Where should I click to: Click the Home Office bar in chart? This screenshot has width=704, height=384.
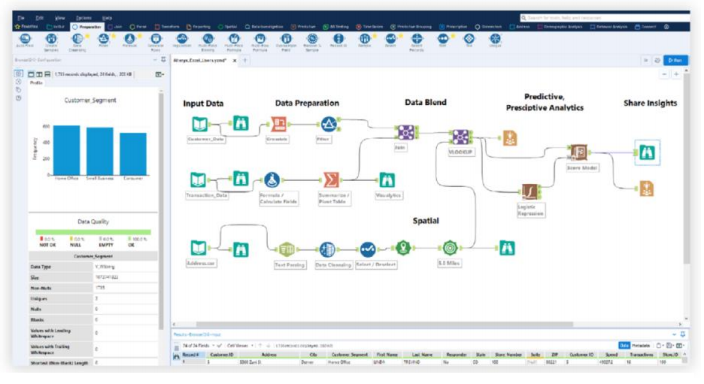66,150
